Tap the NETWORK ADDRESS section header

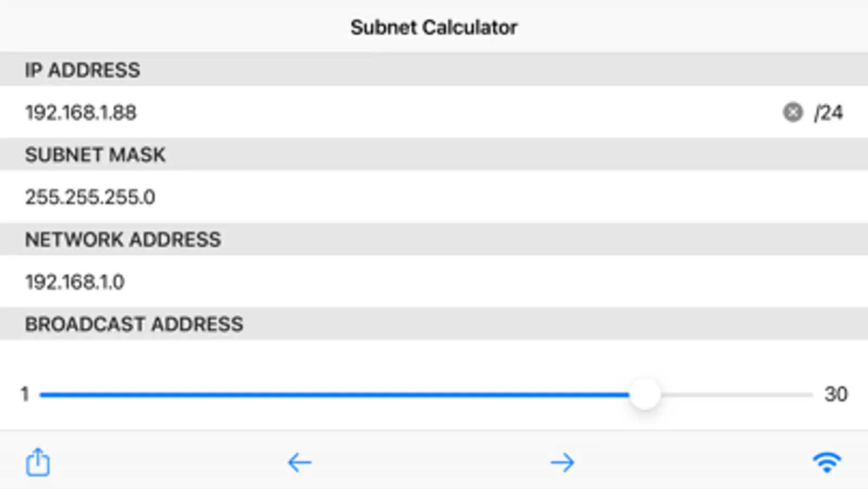(x=123, y=240)
